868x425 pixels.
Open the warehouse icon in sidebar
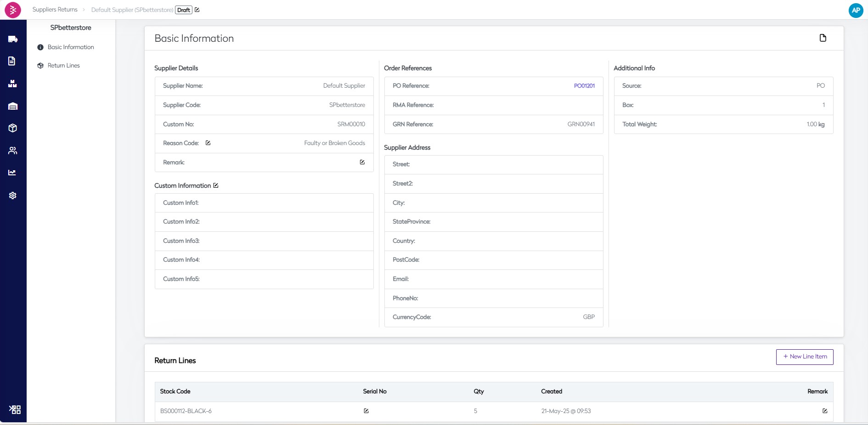click(13, 106)
